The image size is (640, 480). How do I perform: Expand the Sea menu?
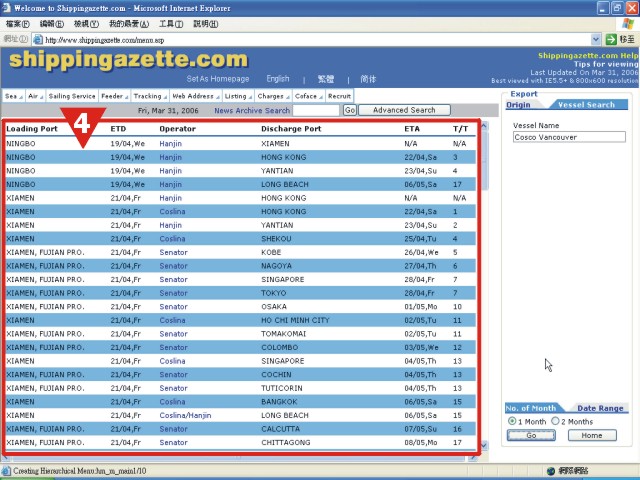click(x=13, y=96)
